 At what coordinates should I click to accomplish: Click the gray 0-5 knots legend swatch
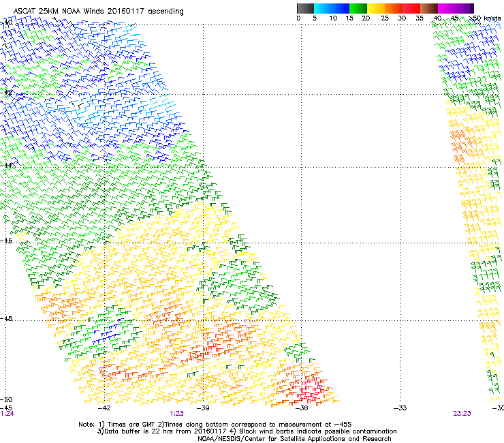click(x=305, y=8)
